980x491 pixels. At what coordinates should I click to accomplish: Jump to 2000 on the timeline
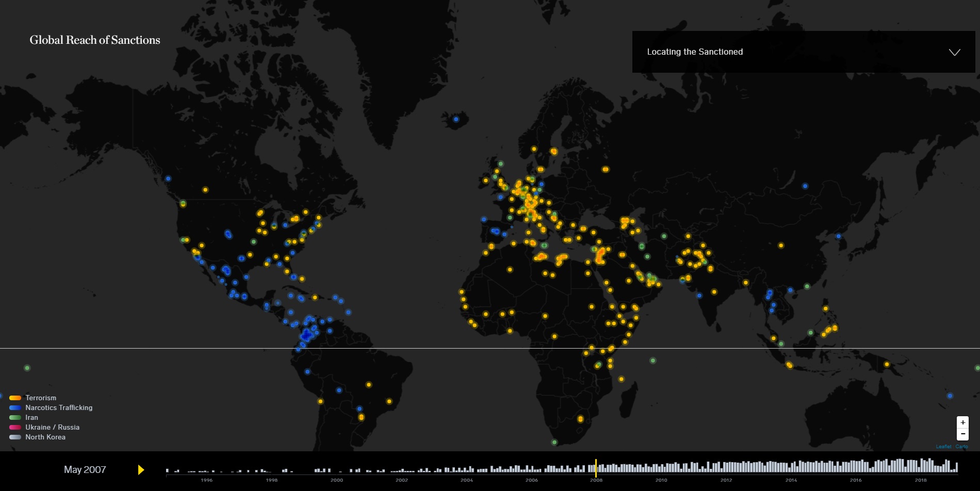[337, 480]
